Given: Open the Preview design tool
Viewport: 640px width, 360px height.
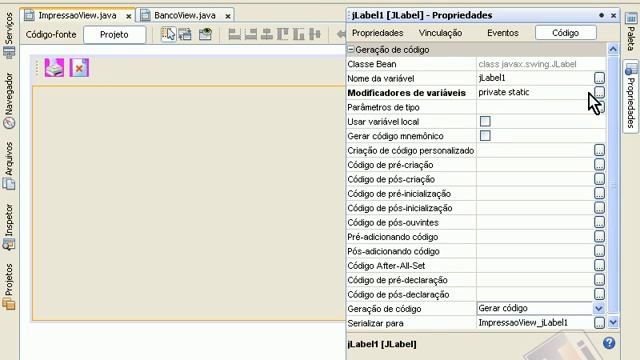Looking at the screenshot, I should coord(205,34).
